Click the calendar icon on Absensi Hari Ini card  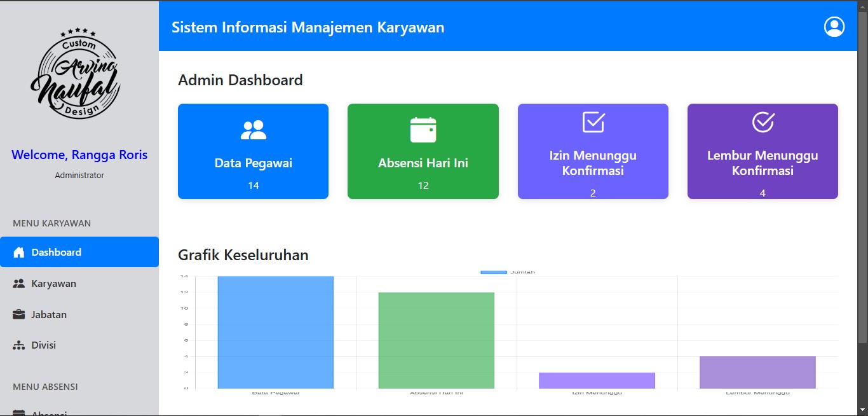(423, 130)
